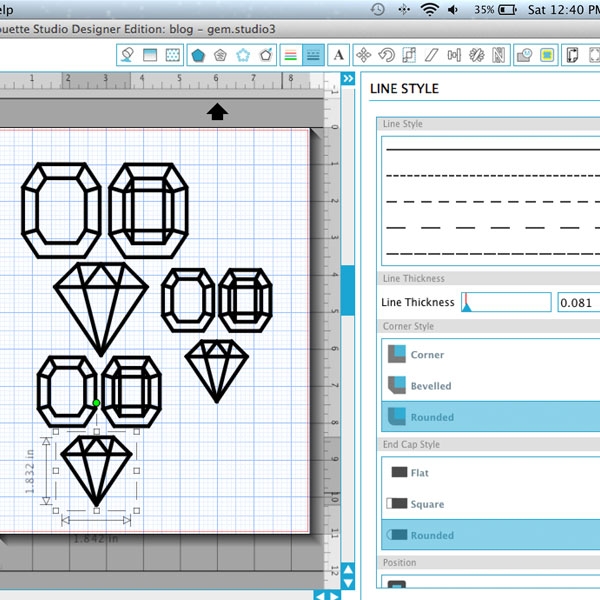Screen dimensions: 600x600
Task: Choose the medium dashed line style
Action: 493,202
